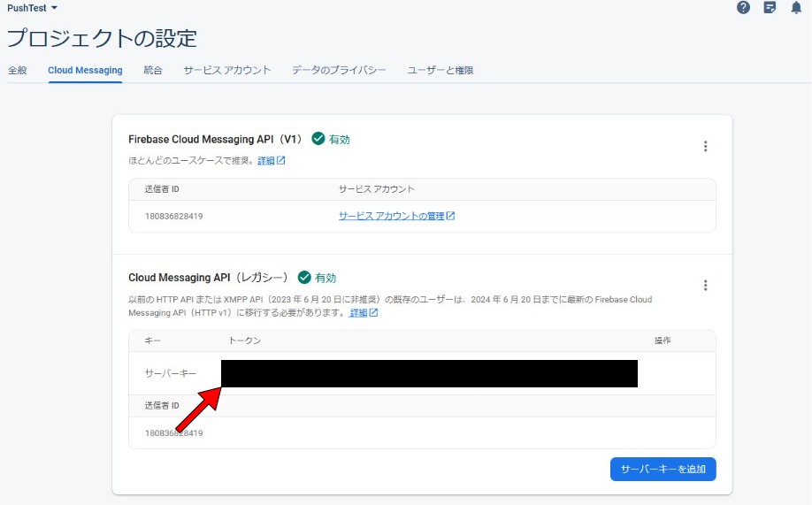
Task: Click the 操作 column header
Action: click(663, 340)
